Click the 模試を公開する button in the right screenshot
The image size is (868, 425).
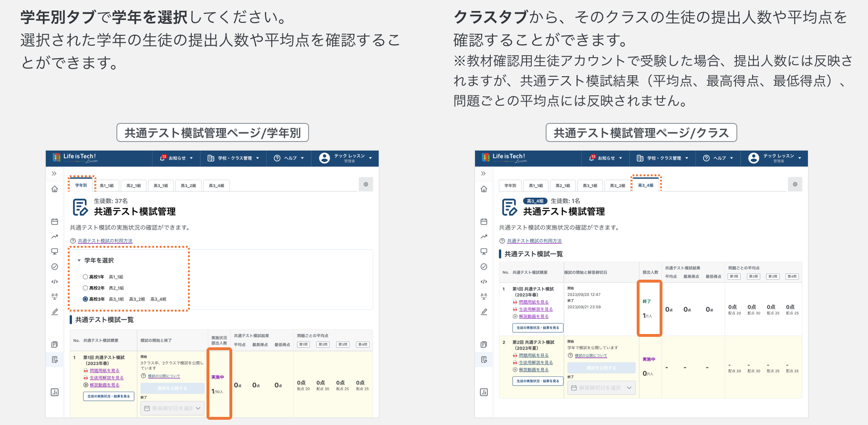pyautogui.click(x=601, y=368)
